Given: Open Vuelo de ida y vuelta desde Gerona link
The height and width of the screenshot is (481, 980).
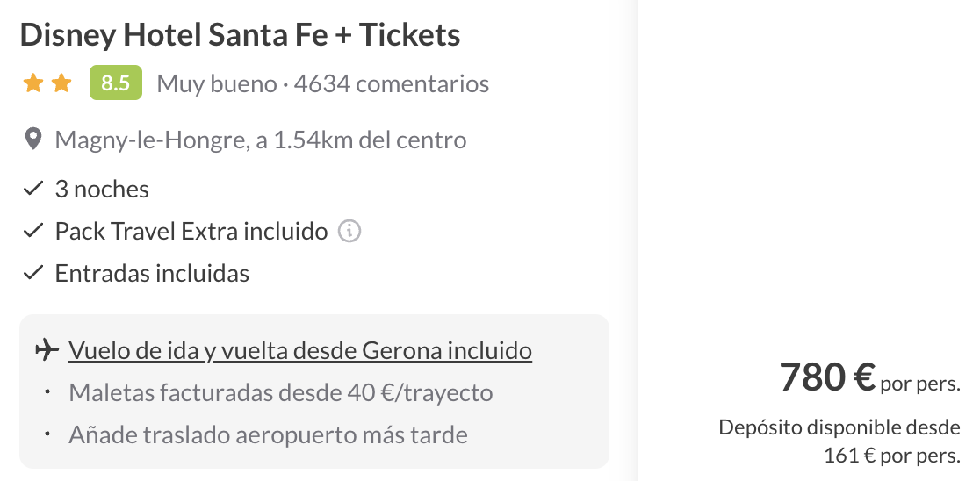Looking at the screenshot, I should click(300, 350).
